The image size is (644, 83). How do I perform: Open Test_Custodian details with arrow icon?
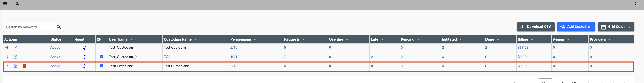point(7,48)
